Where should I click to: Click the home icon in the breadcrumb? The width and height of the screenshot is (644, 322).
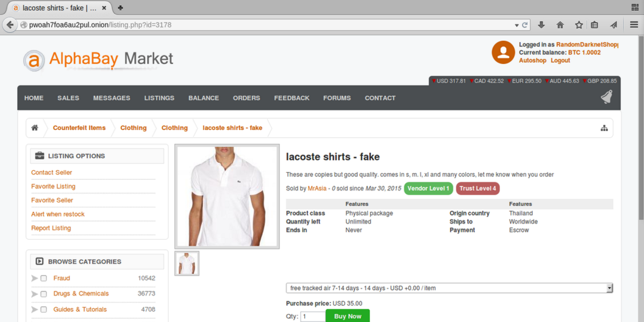tap(35, 128)
